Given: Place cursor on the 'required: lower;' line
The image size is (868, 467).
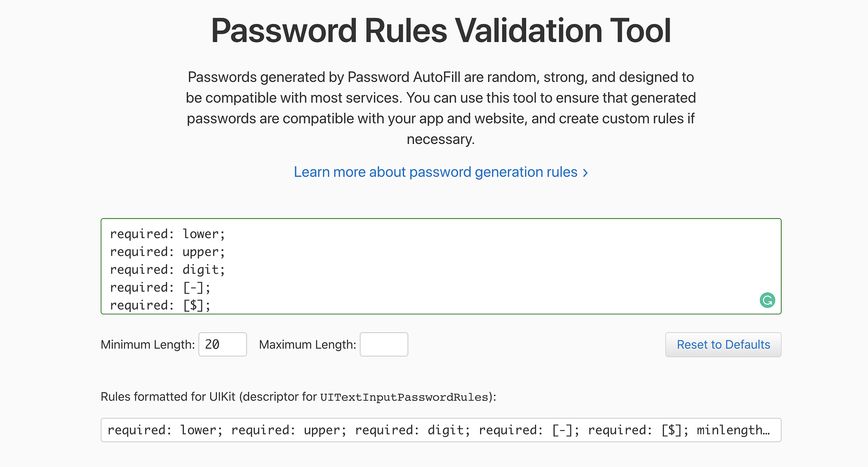Looking at the screenshot, I should pyautogui.click(x=168, y=234).
